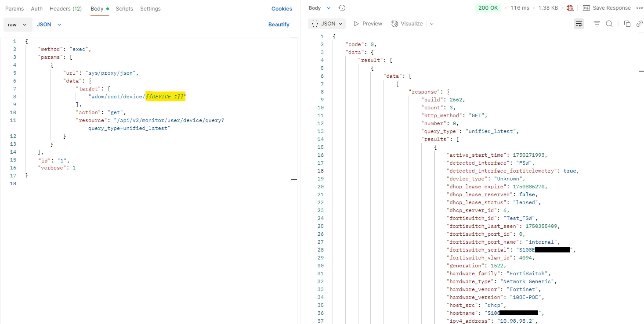The image size is (644, 324).
Task: Click the "Network Generic" hardware type value
Action: tap(528, 281)
